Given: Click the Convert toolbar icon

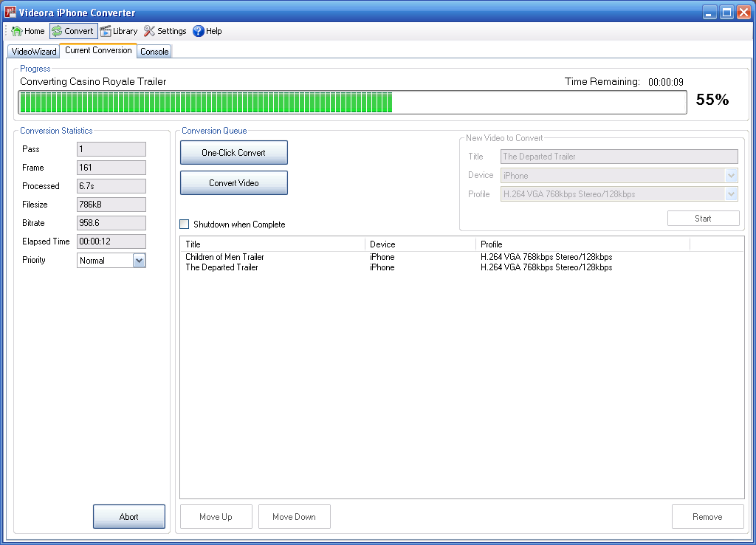Looking at the screenshot, I should pyautogui.click(x=57, y=31).
